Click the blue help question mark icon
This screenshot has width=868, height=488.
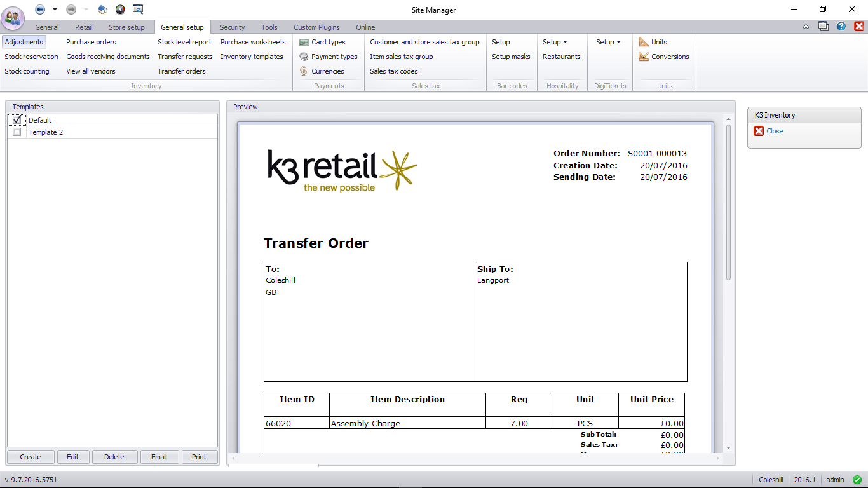pos(841,27)
